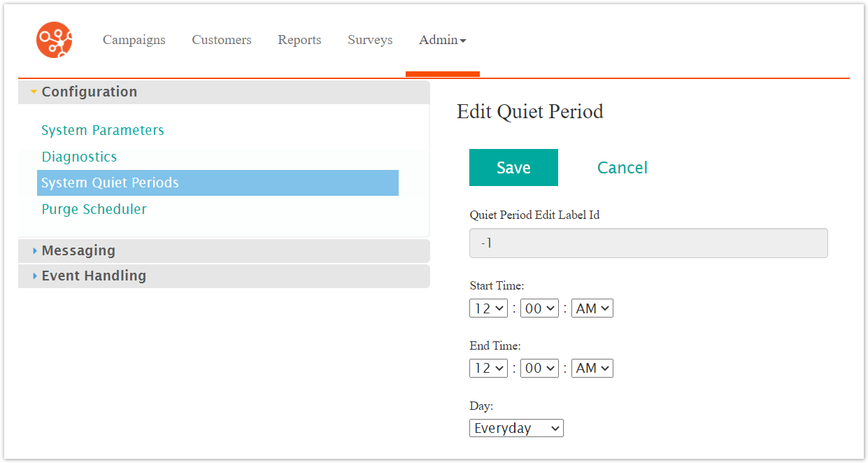The width and height of the screenshot is (868, 463).
Task: Open the Admin dropdown menu
Action: pyautogui.click(x=442, y=40)
